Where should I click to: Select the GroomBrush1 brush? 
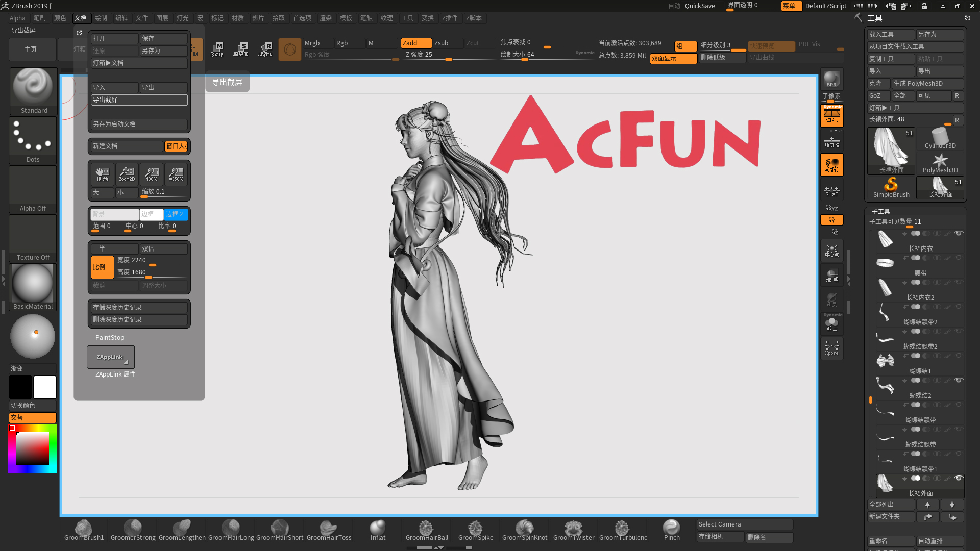[84, 530]
